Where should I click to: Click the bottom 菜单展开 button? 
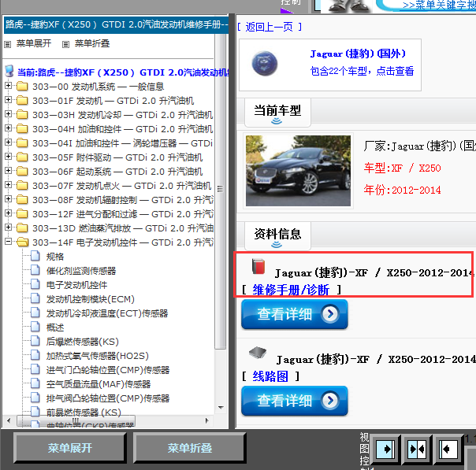pyautogui.click(x=70, y=448)
